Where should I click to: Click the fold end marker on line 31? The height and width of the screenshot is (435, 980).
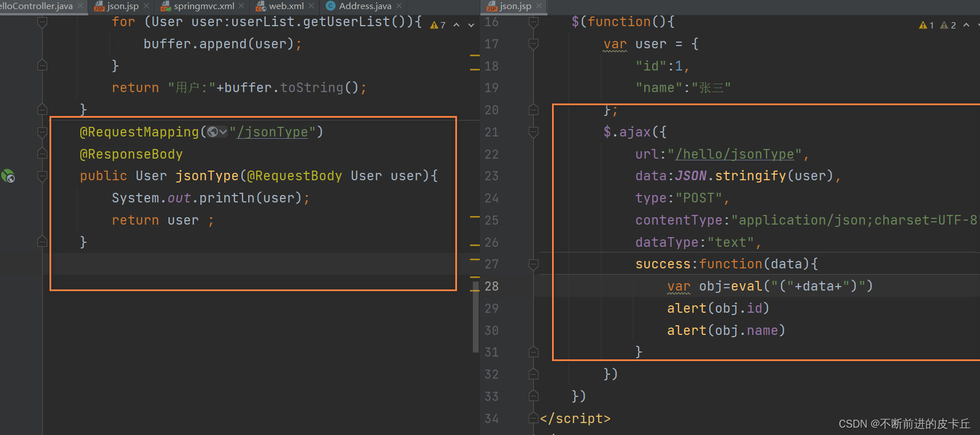pyautogui.click(x=533, y=352)
